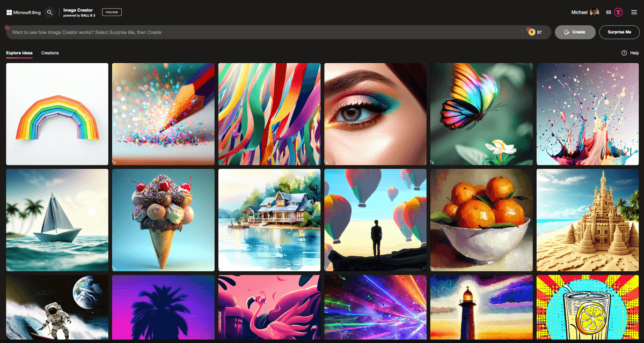Viewport: 644px width, 343px height.
Task: Click the Microsoft Bing grid logo
Action: point(9,12)
